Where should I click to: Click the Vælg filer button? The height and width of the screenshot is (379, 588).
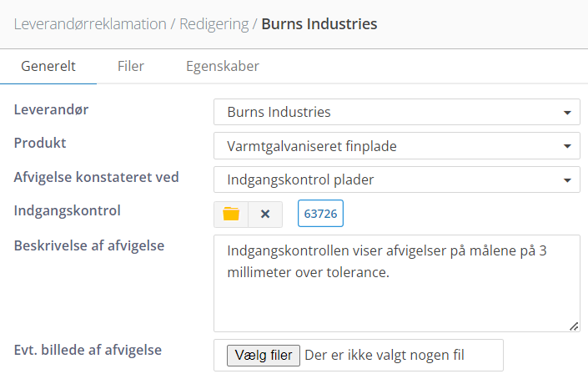click(264, 355)
